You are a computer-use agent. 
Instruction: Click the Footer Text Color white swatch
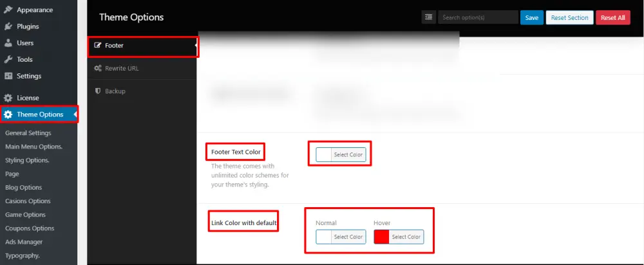coord(324,154)
